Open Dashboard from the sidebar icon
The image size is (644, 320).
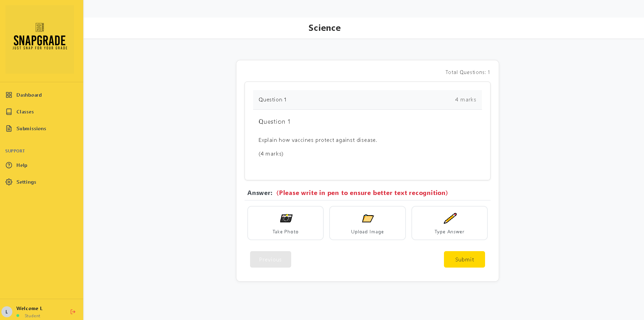(x=9, y=95)
